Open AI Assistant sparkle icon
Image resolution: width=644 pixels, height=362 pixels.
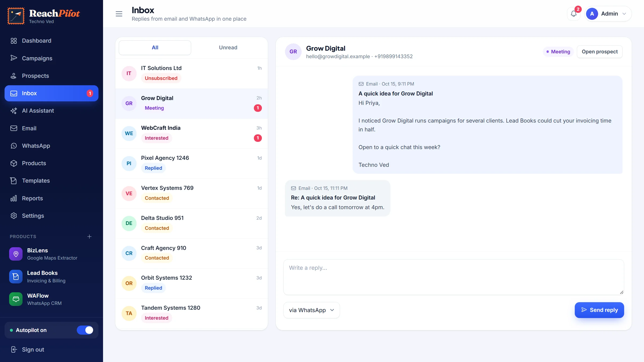click(14, 111)
